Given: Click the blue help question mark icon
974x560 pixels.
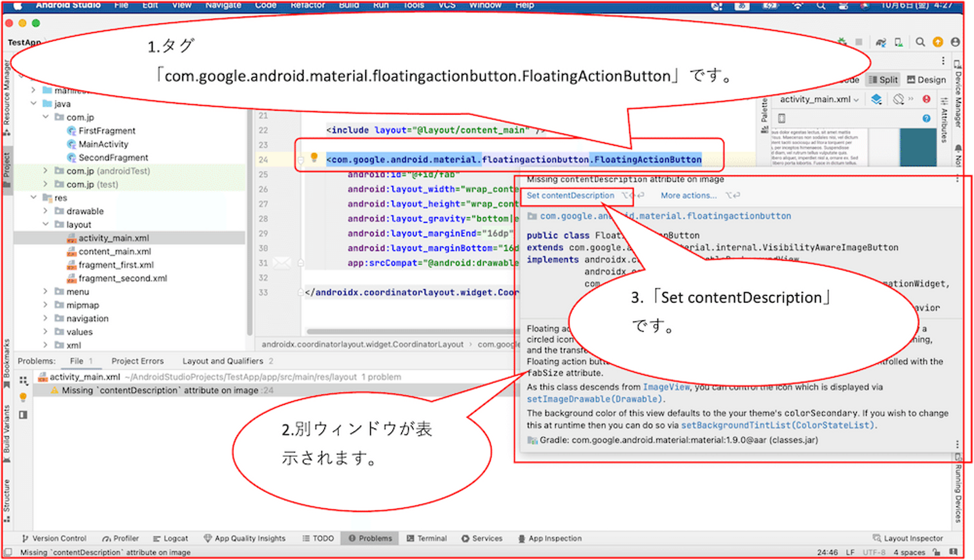Looking at the screenshot, I should tap(927, 118).
